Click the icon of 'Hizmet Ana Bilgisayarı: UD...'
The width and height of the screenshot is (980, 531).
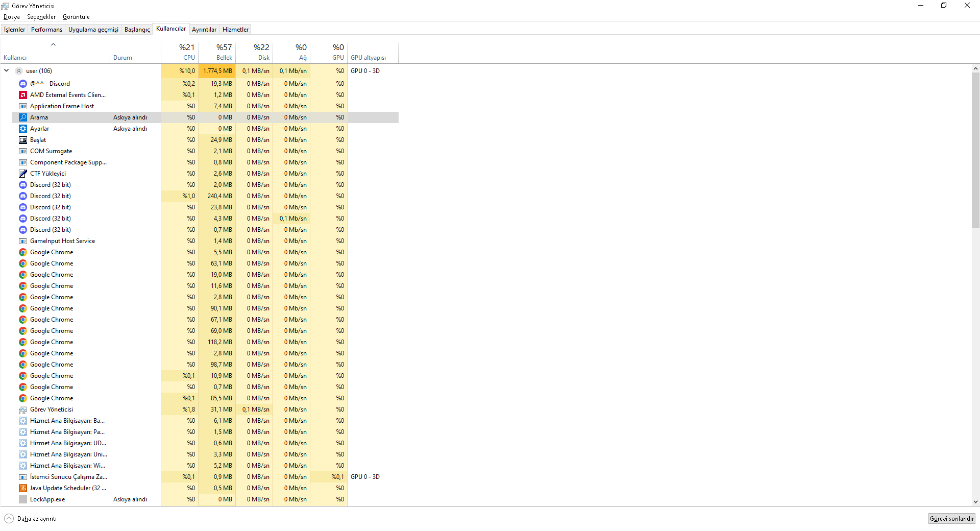point(23,443)
